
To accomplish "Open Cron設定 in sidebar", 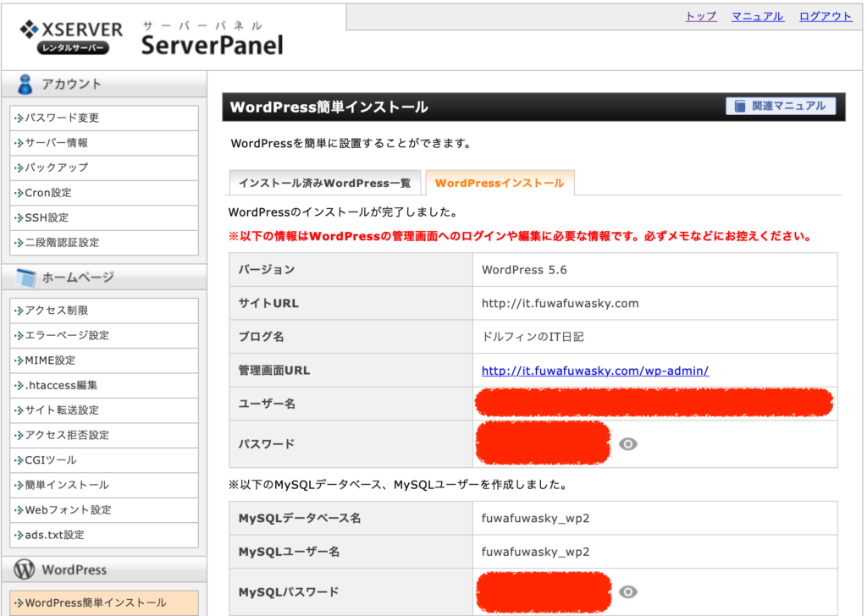I will (104, 193).
